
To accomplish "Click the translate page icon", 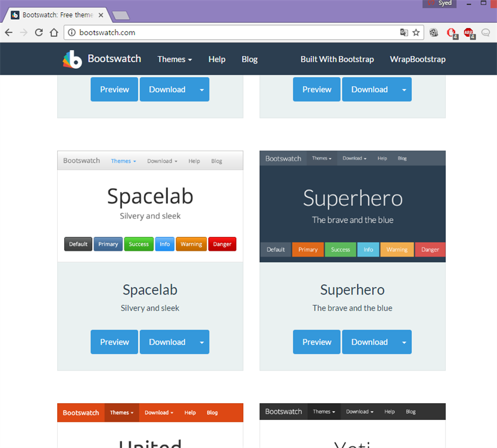I will (404, 32).
